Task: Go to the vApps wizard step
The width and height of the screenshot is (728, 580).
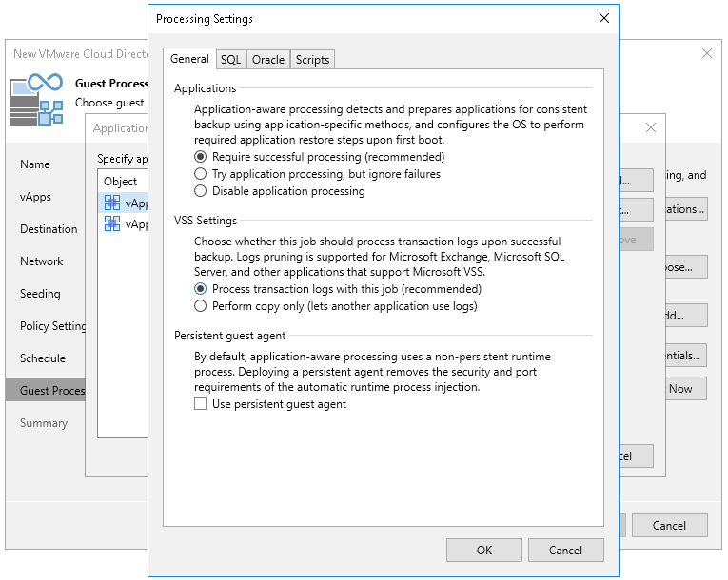Action: 35,197
